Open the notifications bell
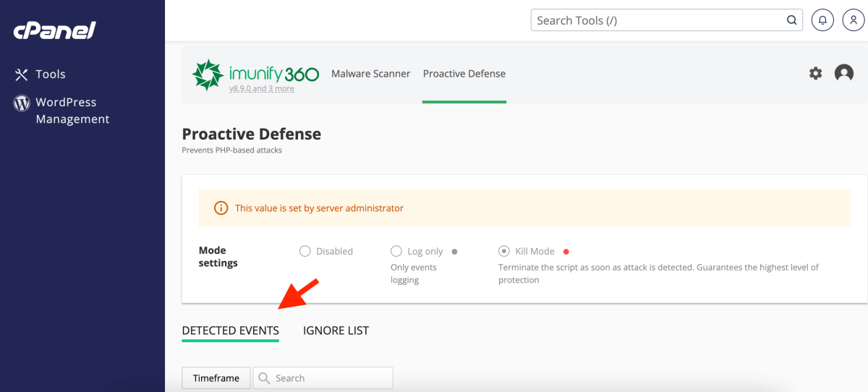 pyautogui.click(x=822, y=20)
